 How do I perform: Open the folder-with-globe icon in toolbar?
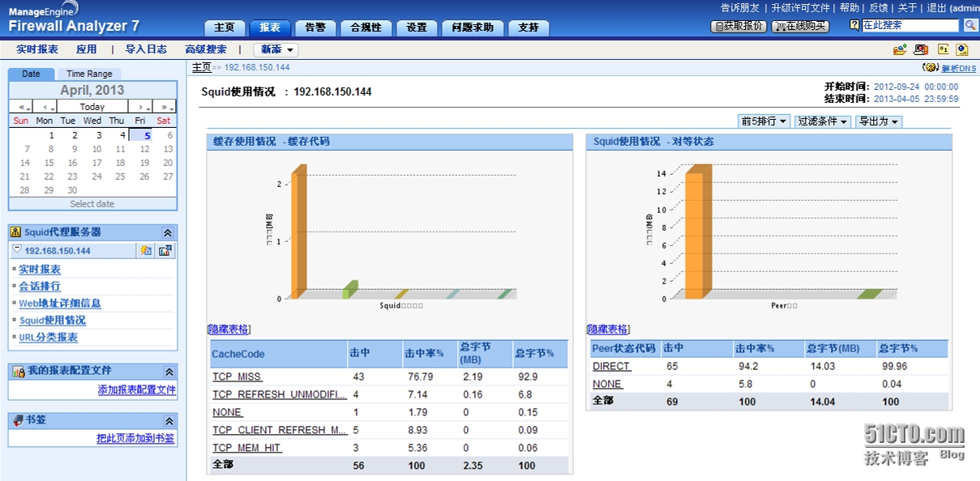(900, 49)
